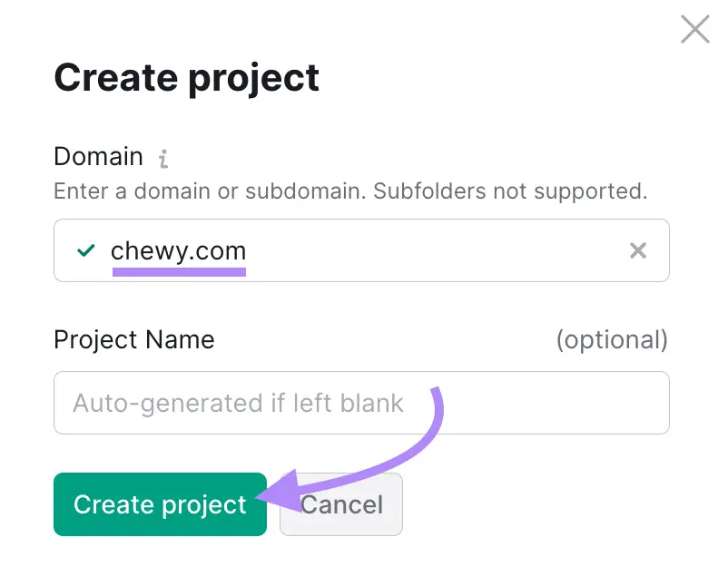
Task: Click the X at the top right corner
Action: coord(694,29)
